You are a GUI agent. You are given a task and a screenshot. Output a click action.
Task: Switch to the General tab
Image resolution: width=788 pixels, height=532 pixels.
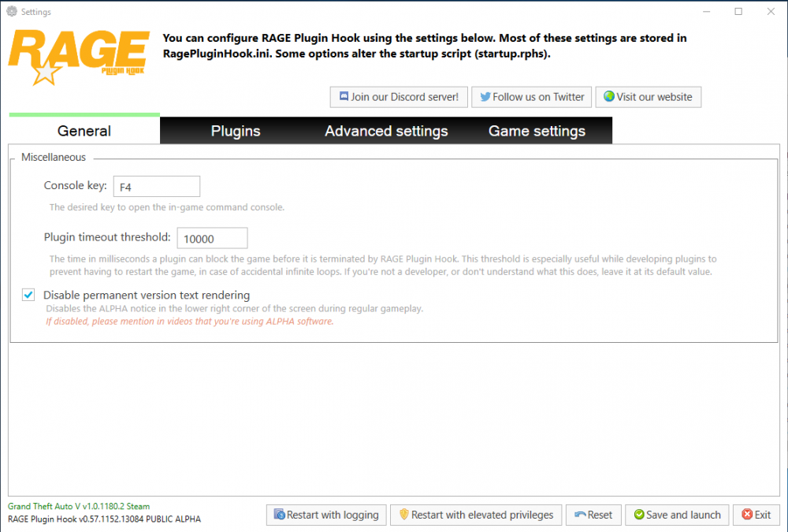84,131
